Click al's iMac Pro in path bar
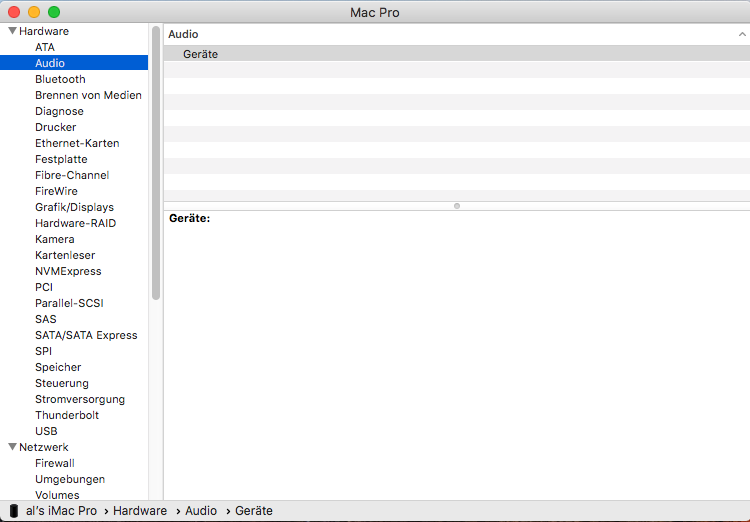Image resolution: width=750 pixels, height=522 pixels. click(61, 511)
